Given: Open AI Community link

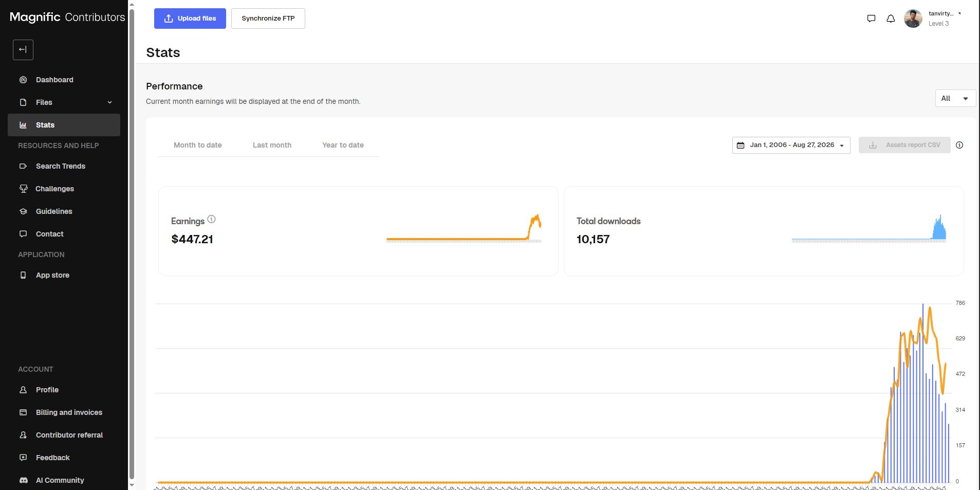Looking at the screenshot, I should (64, 480).
